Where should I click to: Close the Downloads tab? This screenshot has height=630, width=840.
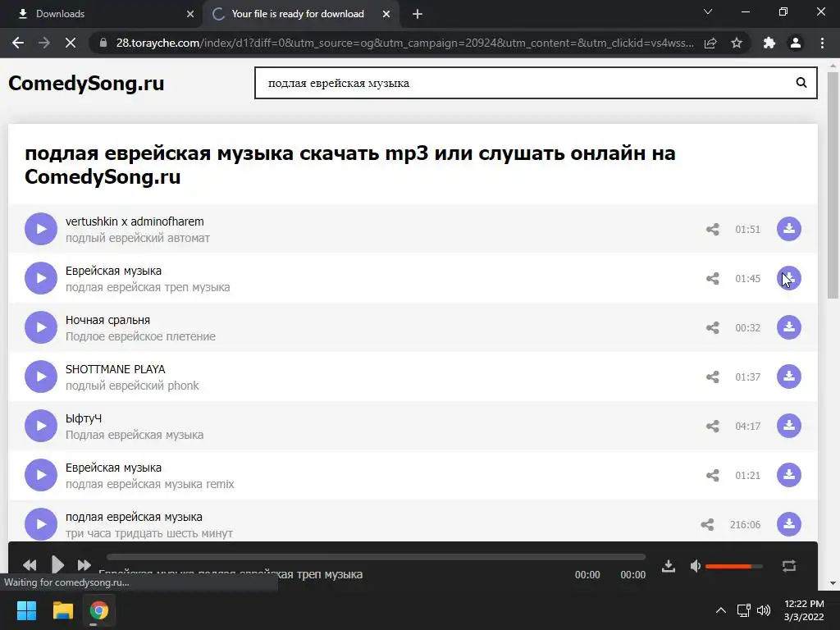190,14
